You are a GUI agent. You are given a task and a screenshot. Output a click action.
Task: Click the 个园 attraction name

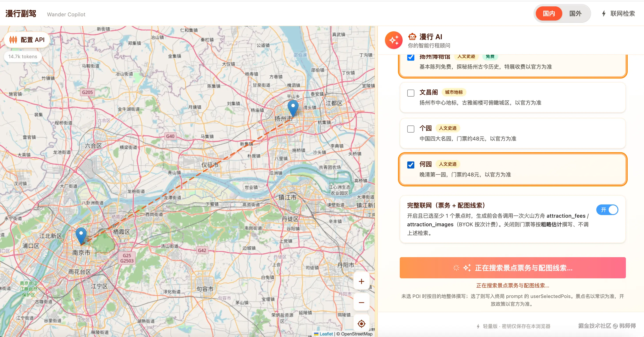coord(426,128)
